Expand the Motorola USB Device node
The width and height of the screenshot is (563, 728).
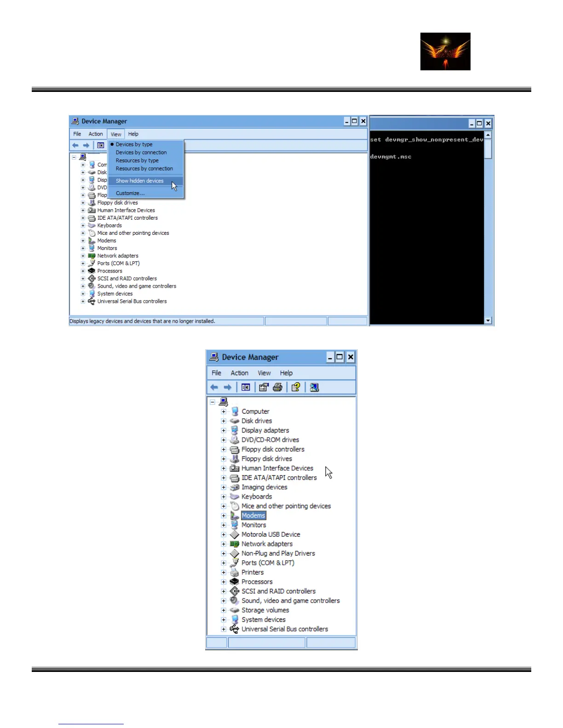pos(224,535)
